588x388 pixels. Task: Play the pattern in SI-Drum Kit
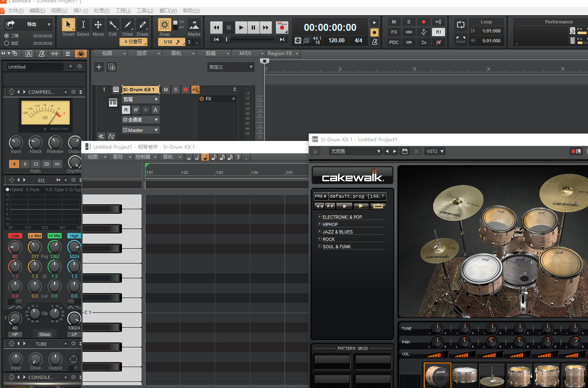(x=361, y=206)
